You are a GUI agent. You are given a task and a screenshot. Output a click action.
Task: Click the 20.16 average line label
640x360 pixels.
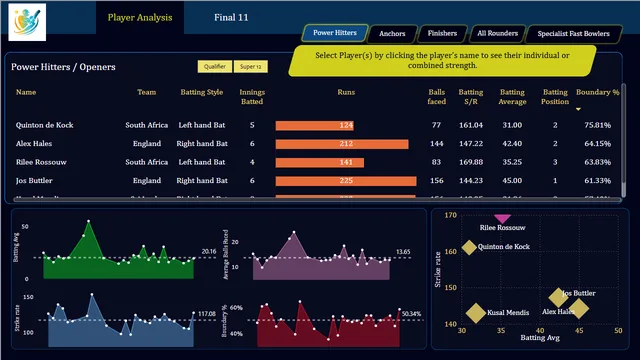click(209, 251)
